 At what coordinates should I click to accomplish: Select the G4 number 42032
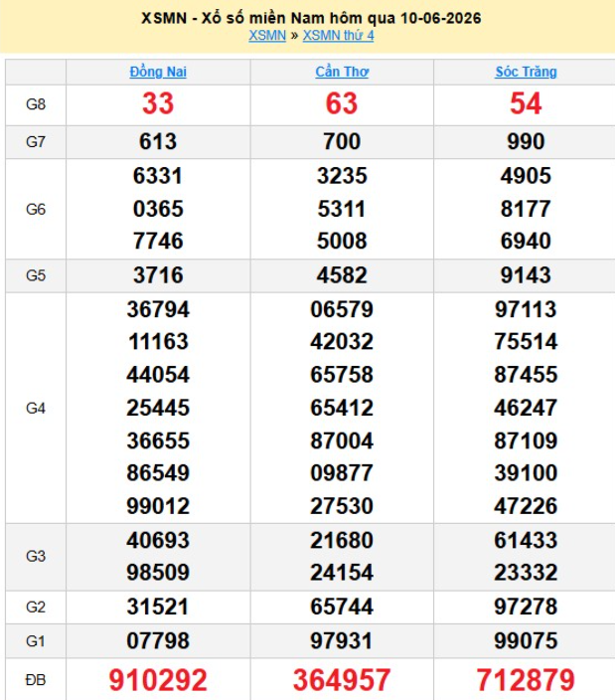click(x=342, y=342)
